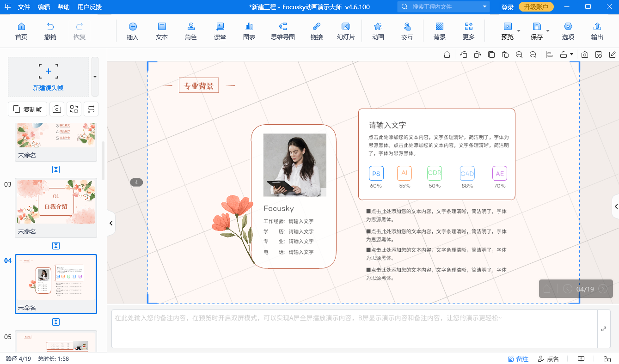Click the top-right edit note icon

coord(613,55)
